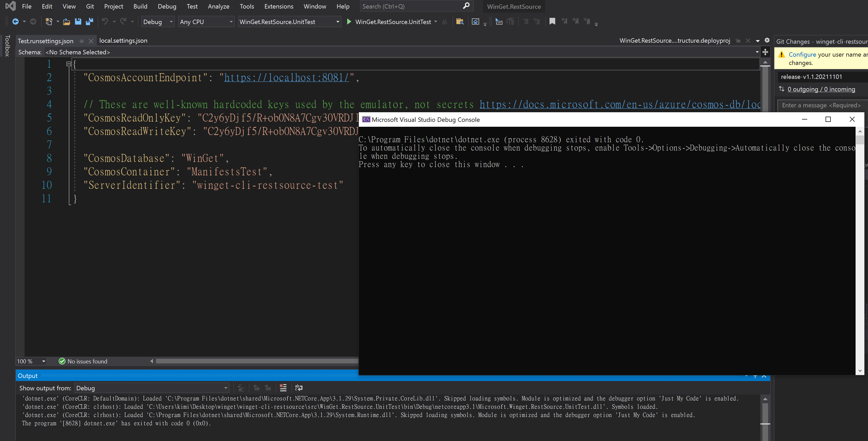The width and height of the screenshot is (868, 441).
Task: Click the Search (Ctrl+Q) box
Action: pos(416,6)
